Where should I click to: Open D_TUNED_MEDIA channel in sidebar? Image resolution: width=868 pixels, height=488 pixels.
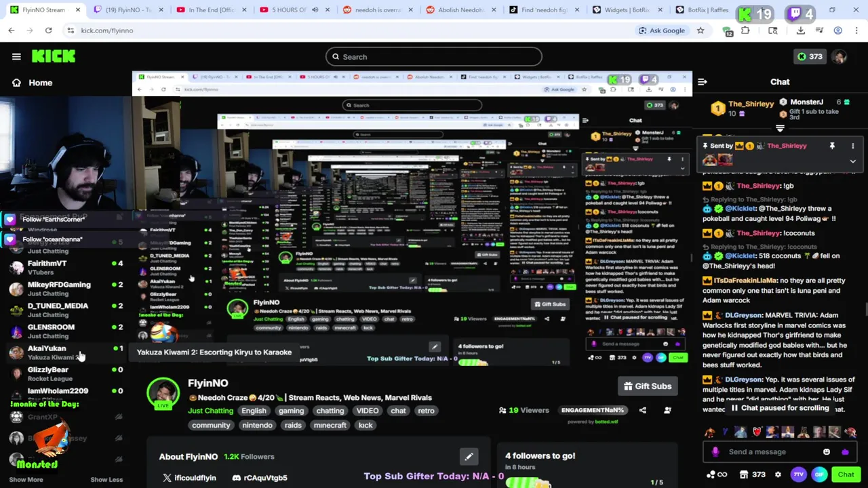pos(66,310)
